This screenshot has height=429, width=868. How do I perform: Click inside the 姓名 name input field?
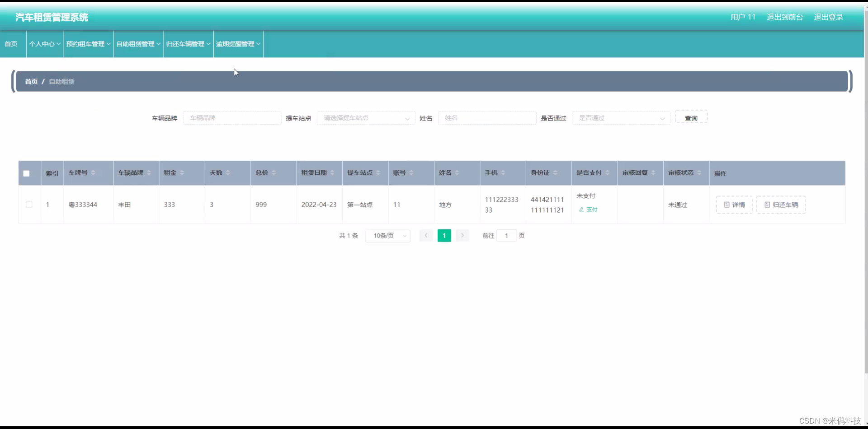(487, 118)
